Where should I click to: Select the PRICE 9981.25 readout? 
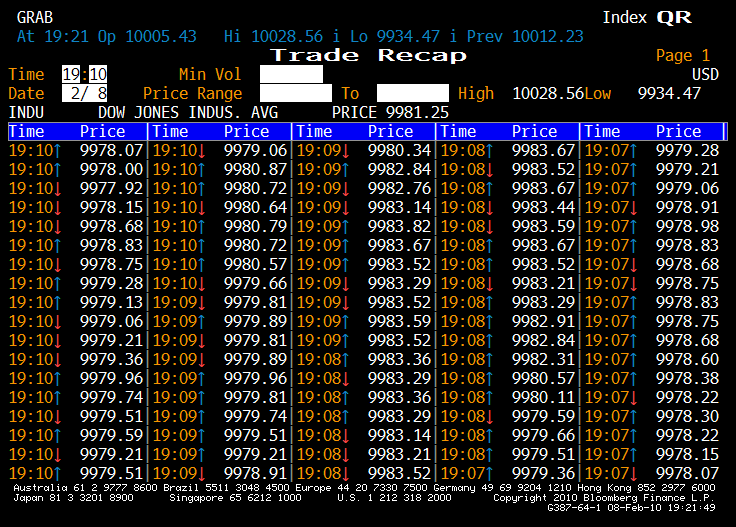tap(390, 113)
